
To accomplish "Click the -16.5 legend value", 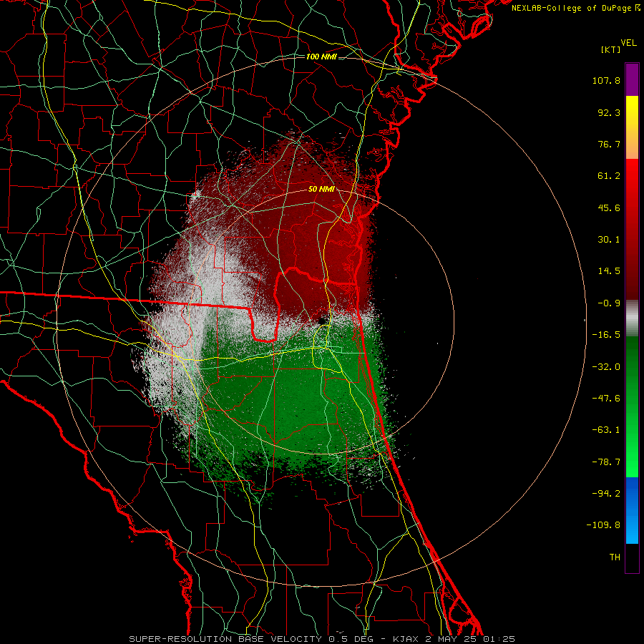I will [x=606, y=335].
